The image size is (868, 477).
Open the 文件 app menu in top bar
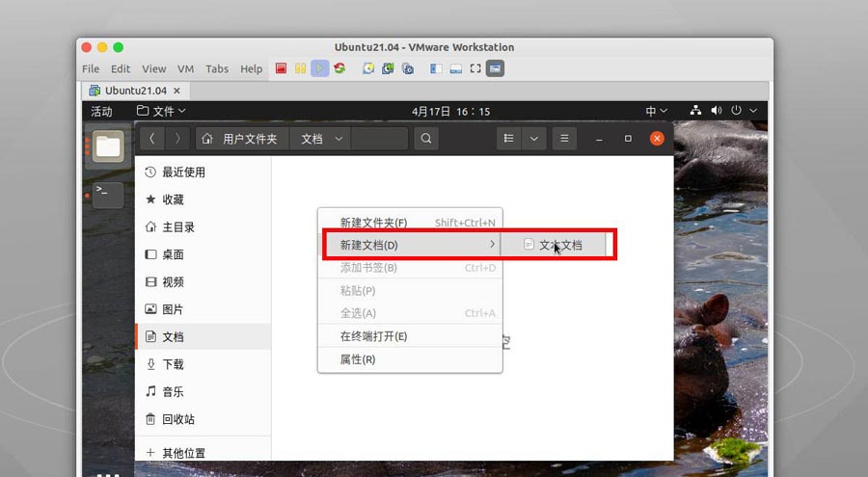pyautogui.click(x=161, y=111)
